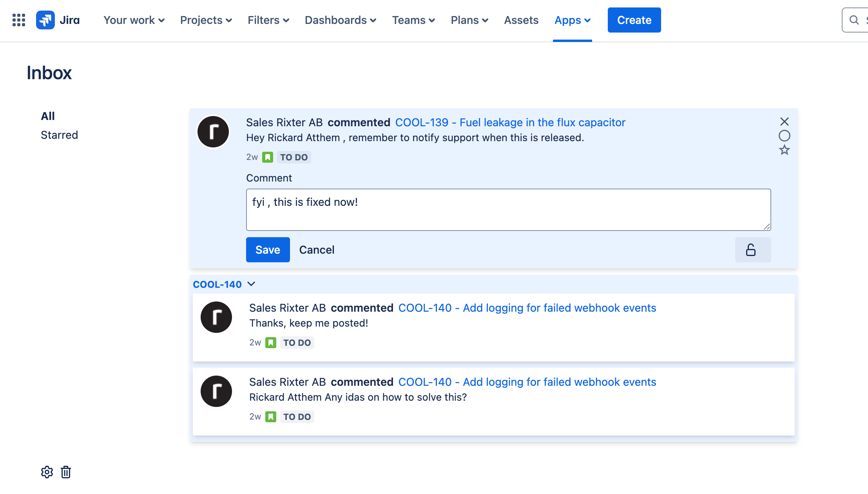The image size is (868, 494).
Task: Open the Apps menu
Action: 572,20
